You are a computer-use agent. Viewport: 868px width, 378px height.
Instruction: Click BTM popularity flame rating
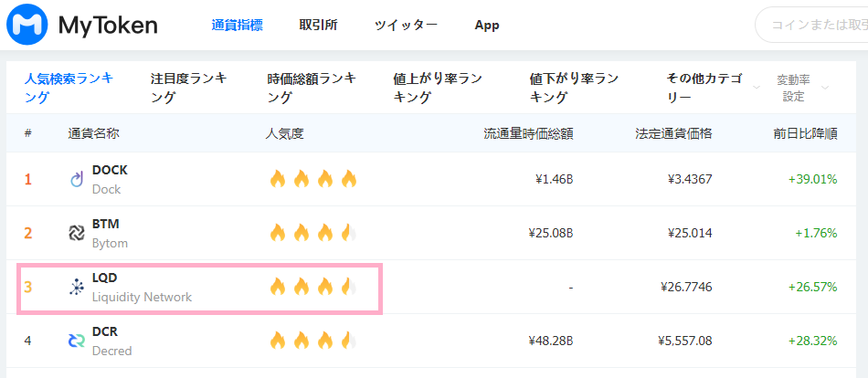click(x=312, y=233)
